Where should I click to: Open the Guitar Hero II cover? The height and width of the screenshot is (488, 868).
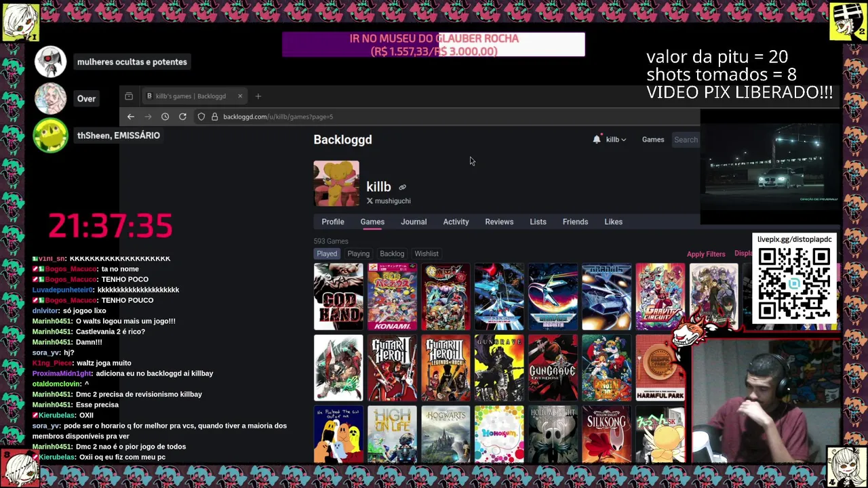click(392, 368)
